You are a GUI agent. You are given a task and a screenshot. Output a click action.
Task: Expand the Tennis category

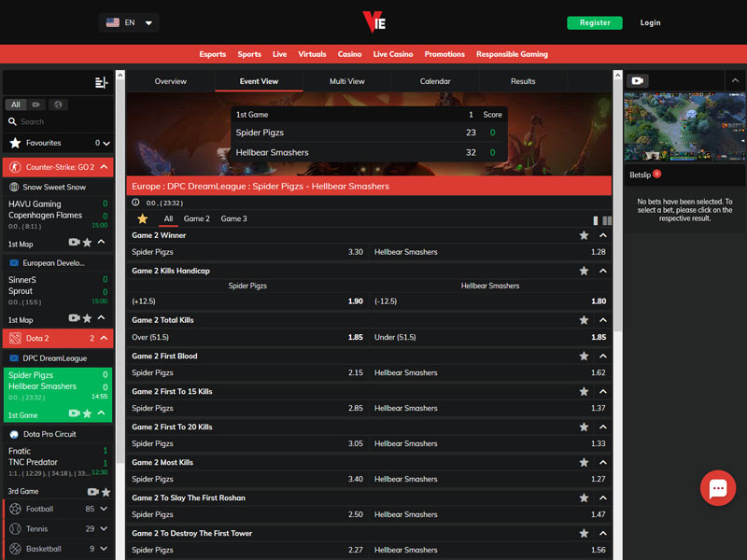pyautogui.click(x=104, y=528)
